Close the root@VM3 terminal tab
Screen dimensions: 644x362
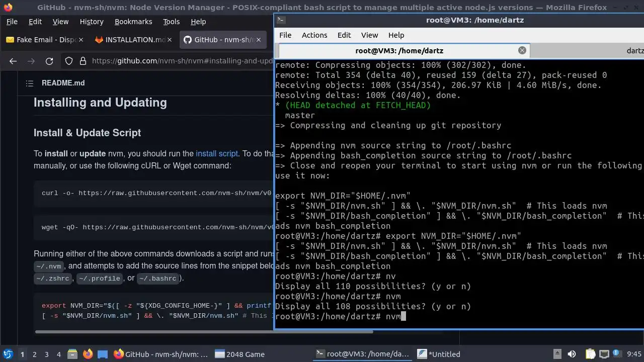[x=522, y=50]
